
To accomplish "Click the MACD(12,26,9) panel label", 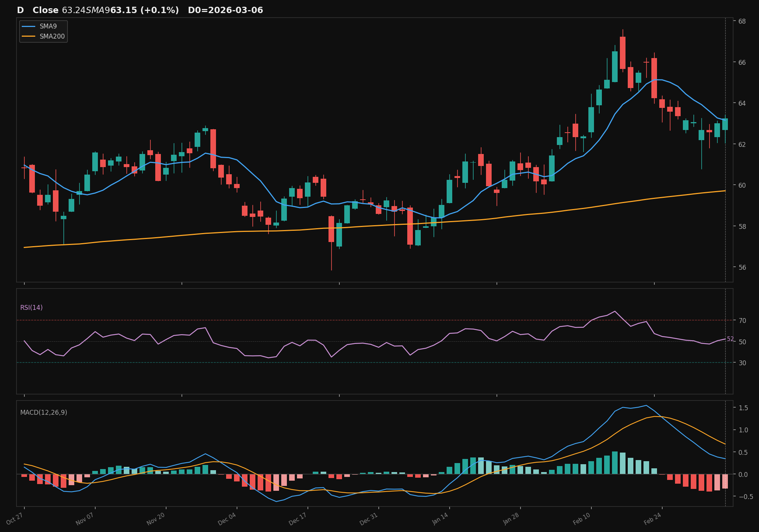I will (43, 412).
